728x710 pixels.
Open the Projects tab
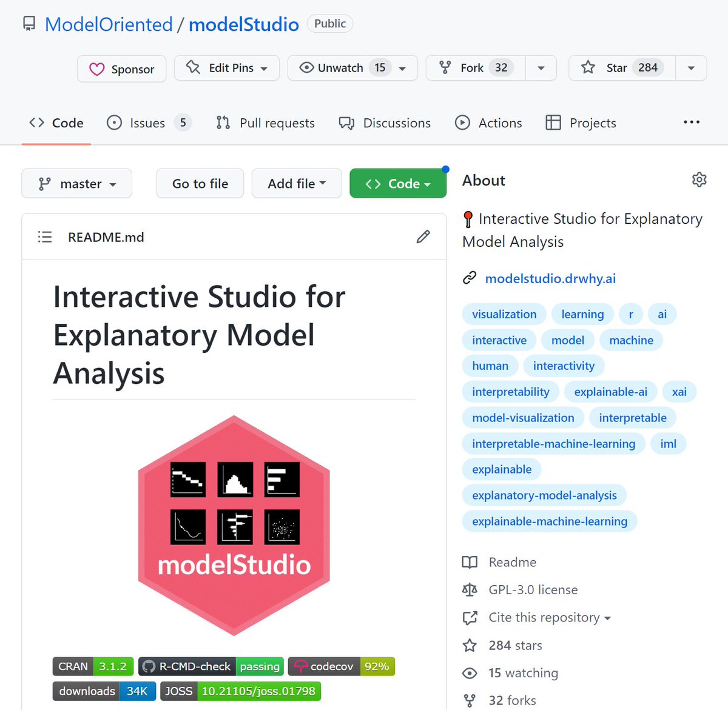pyautogui.click(x=581, y=123)
